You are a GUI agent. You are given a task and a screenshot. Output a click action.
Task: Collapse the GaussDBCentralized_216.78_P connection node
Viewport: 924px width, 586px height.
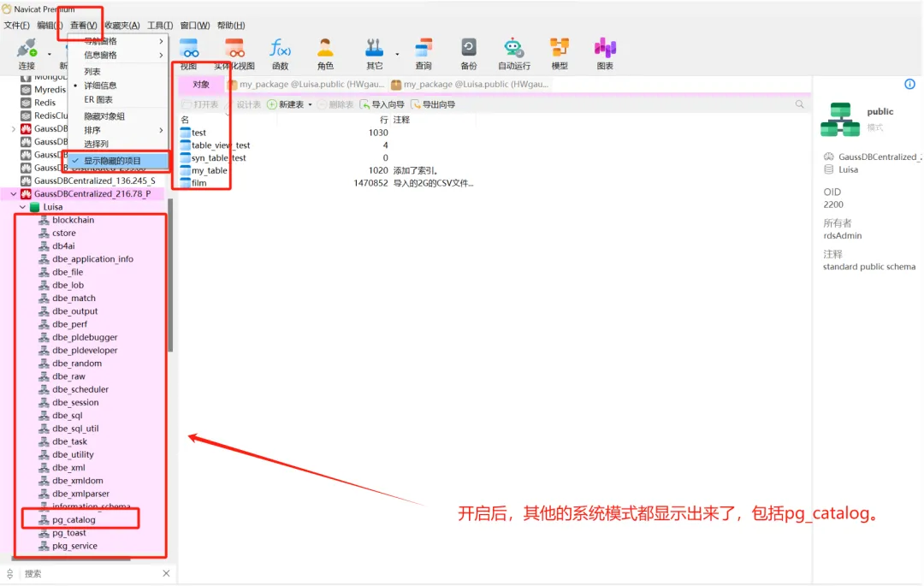[x=14, y=193]
